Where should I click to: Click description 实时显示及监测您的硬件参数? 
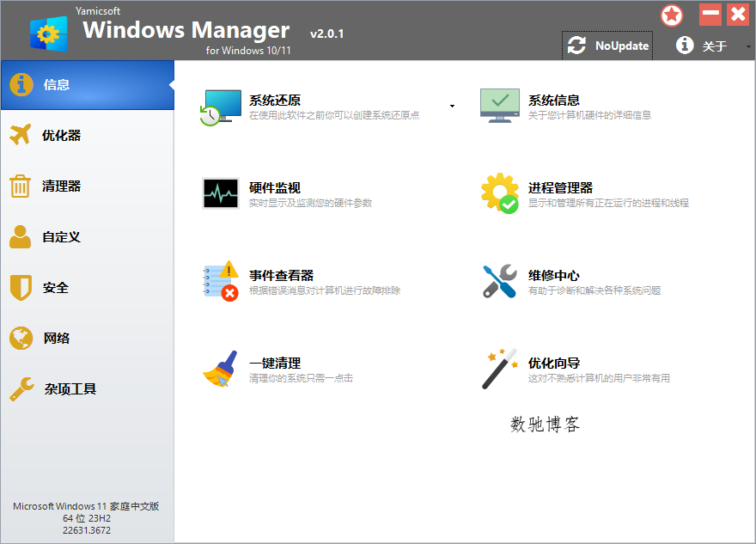[x=310, y=203]
